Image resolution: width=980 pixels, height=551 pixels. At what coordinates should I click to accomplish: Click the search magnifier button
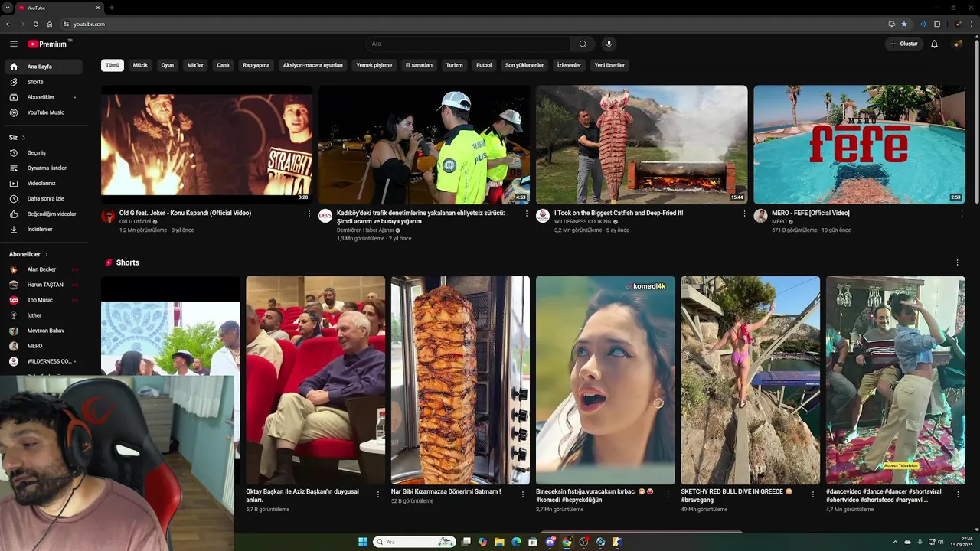click(x=583, y=44)
